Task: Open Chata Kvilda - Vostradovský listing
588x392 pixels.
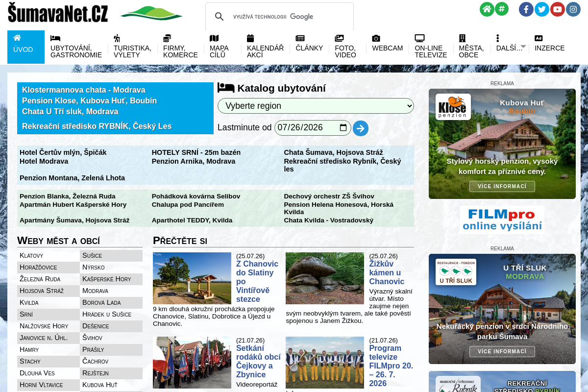Action: [329, 220]
